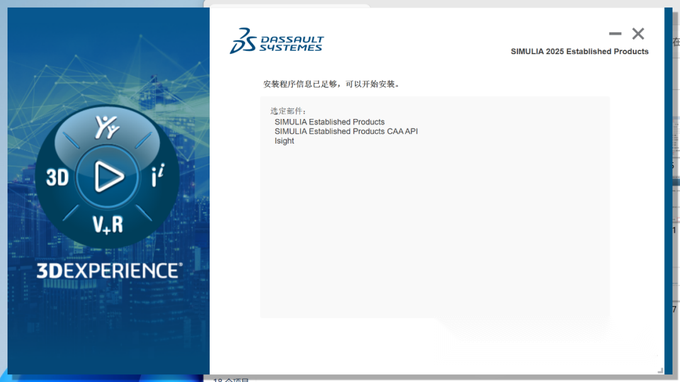680x382 pixels.
Task: Click the 3DEXPERIENCE brand text
Action: [x=109, y=271]
